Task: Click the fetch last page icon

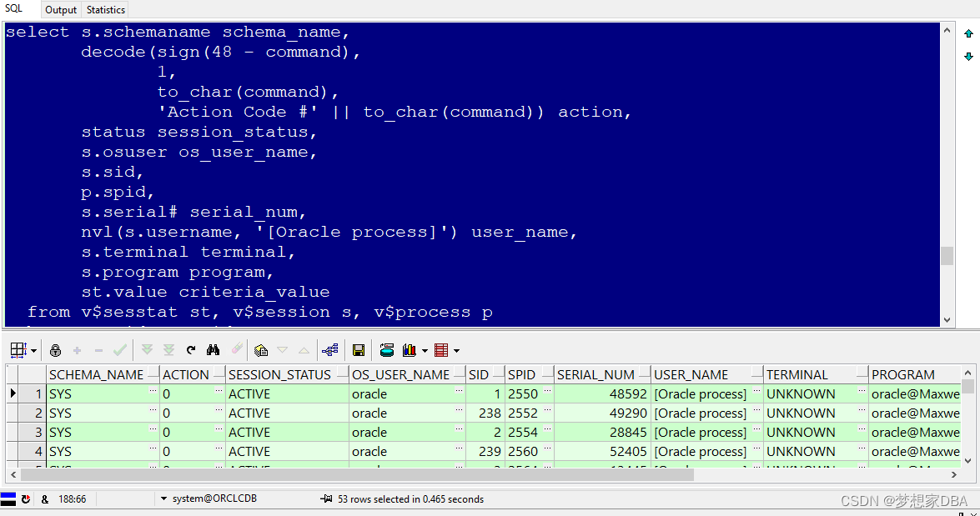Action: pyautogui.click(x=168, y=350)
